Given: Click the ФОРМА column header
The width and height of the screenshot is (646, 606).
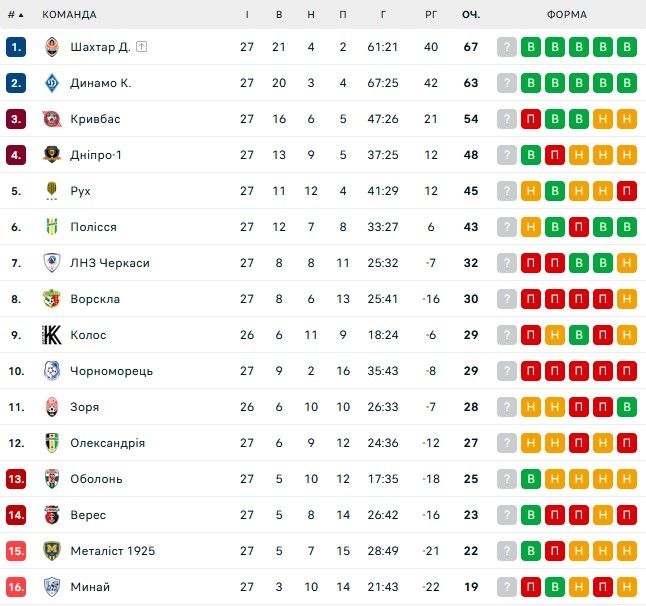Looking at the screenshot, I should click(567, 15).
